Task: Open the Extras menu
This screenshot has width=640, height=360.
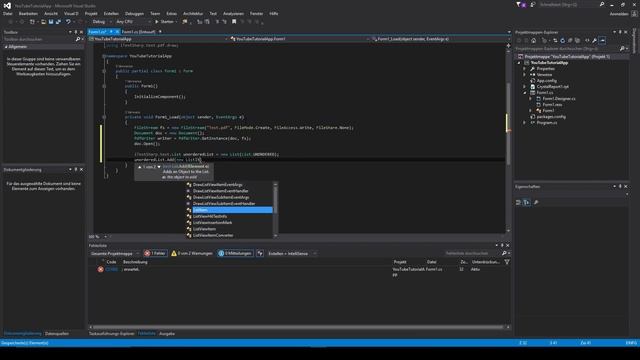Action: pos(171,13)
